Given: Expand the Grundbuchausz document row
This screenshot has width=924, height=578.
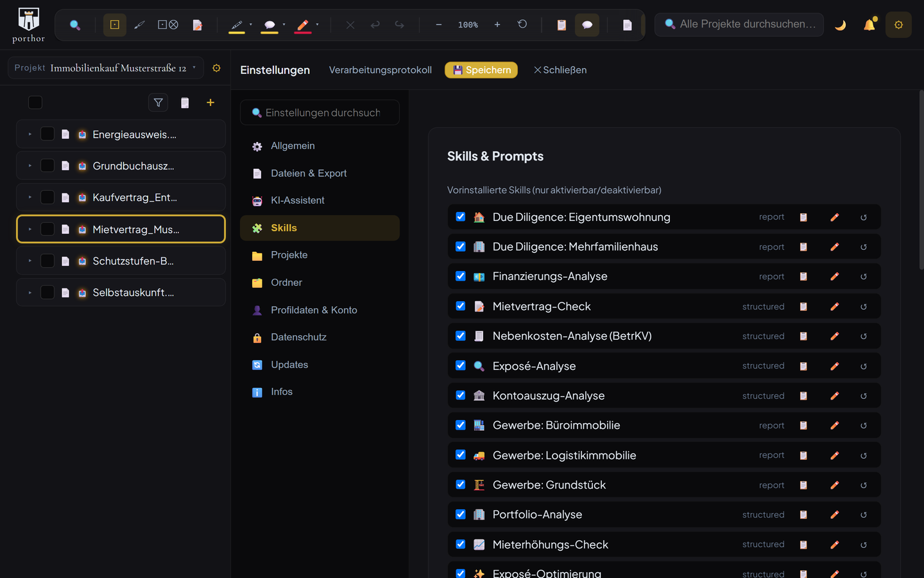Looking at the screenshot, I should (x=30, y=166).
